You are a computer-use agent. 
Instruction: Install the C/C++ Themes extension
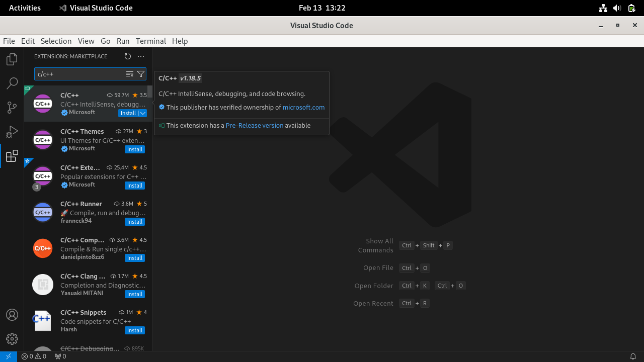point(135,149)
